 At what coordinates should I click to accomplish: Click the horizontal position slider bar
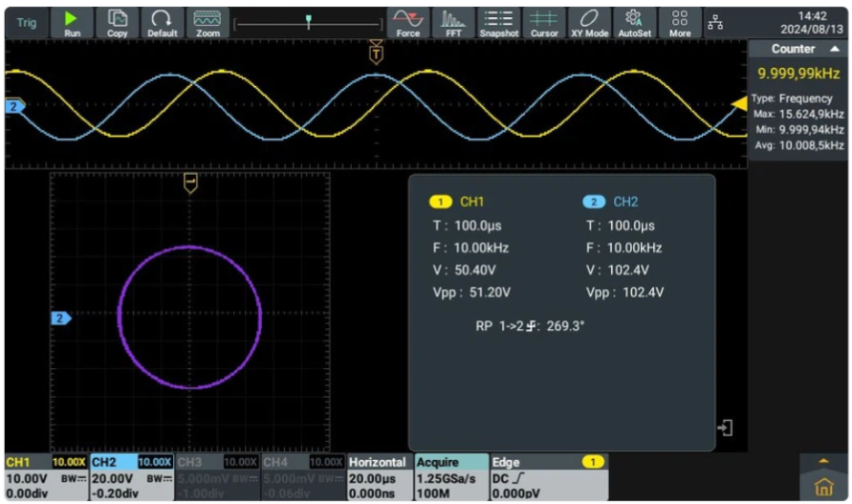click(308, 23)
